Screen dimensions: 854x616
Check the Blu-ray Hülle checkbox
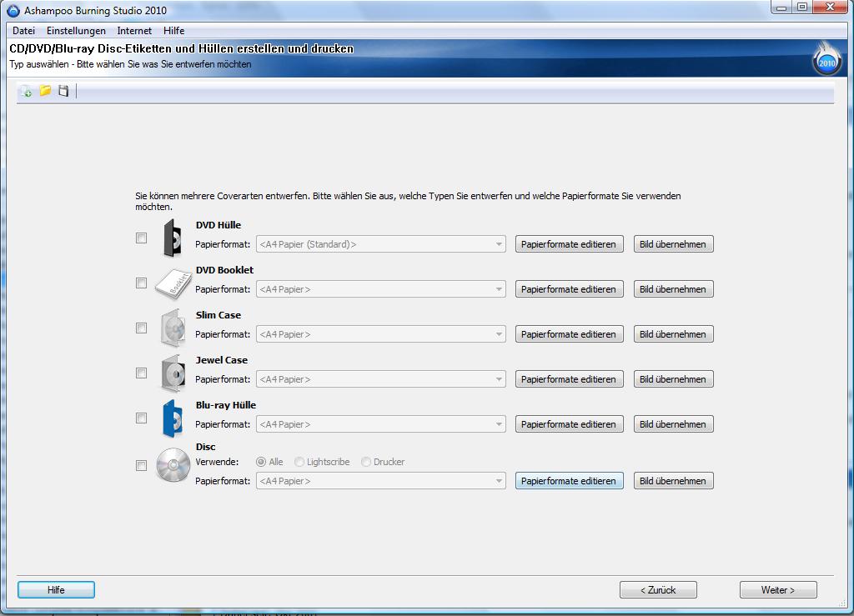coord(141,418)
